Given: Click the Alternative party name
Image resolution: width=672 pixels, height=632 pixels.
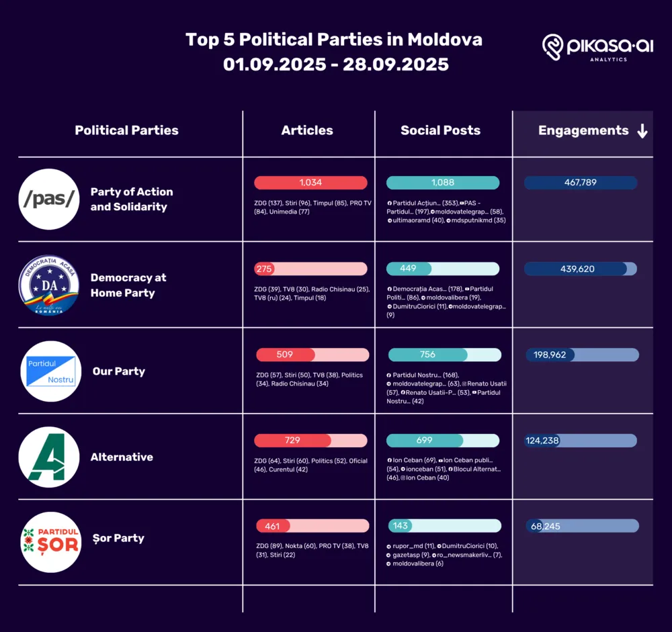Looking at the screenshot, I should pyautogui.click(x=122, y=457).
